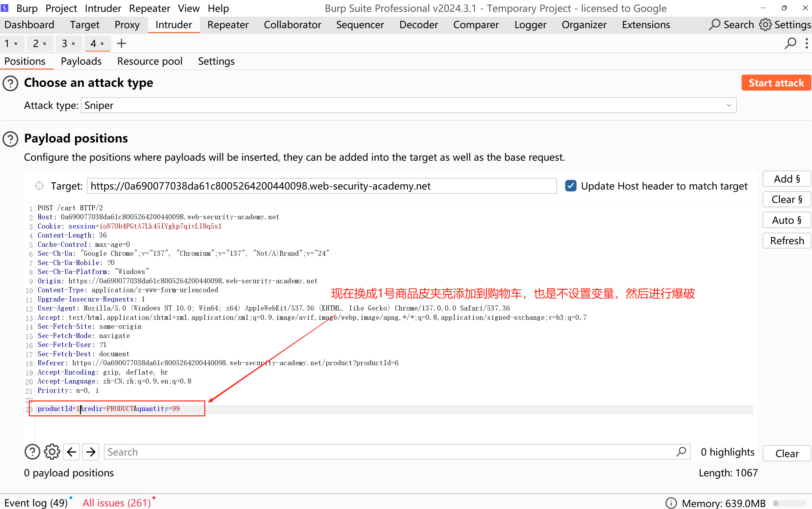Click the Choose an attack type help icon
The width and height of the screenshot is (812, 509).
click(x=11, y=83)
